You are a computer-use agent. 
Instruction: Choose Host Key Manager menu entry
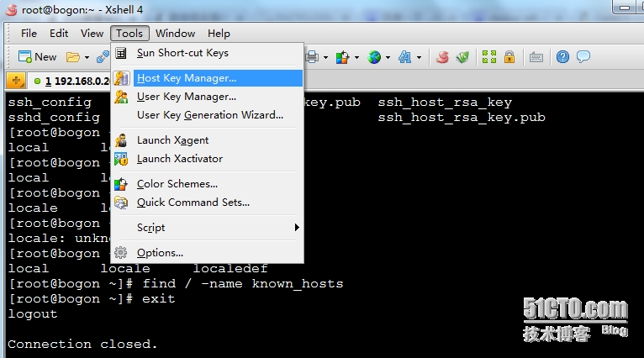coord(208,78)
